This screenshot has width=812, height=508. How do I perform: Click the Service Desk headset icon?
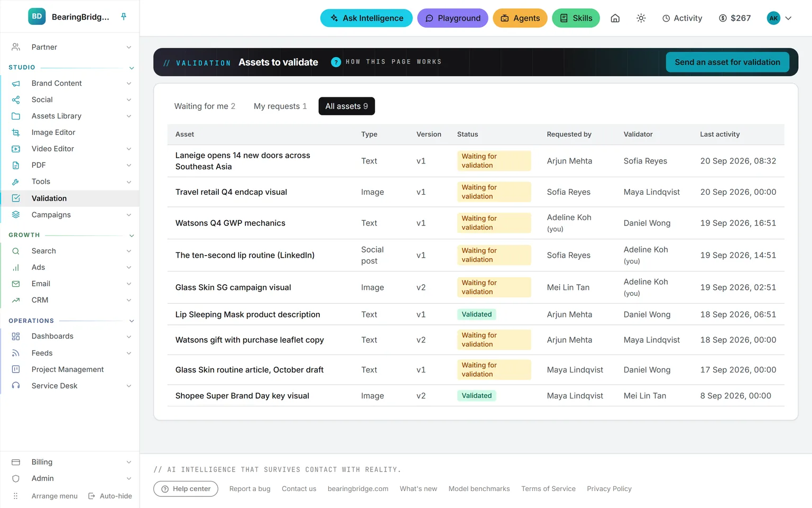pyautogui.click(x=16, y=386)
